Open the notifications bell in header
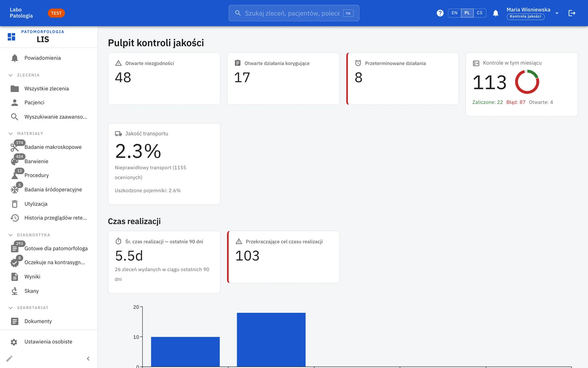This screenshot has height=368, width=588. [x=496, y=13]
